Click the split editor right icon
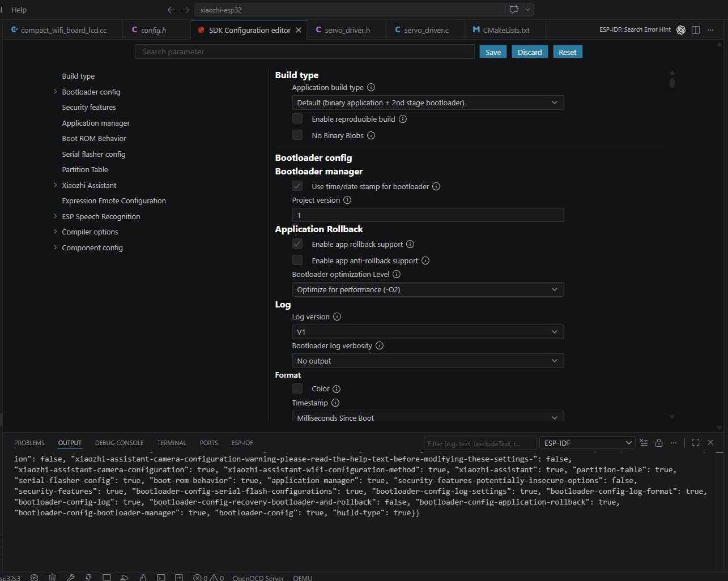The height and width of the screenshot is (581, 728). tap(696, 30)
